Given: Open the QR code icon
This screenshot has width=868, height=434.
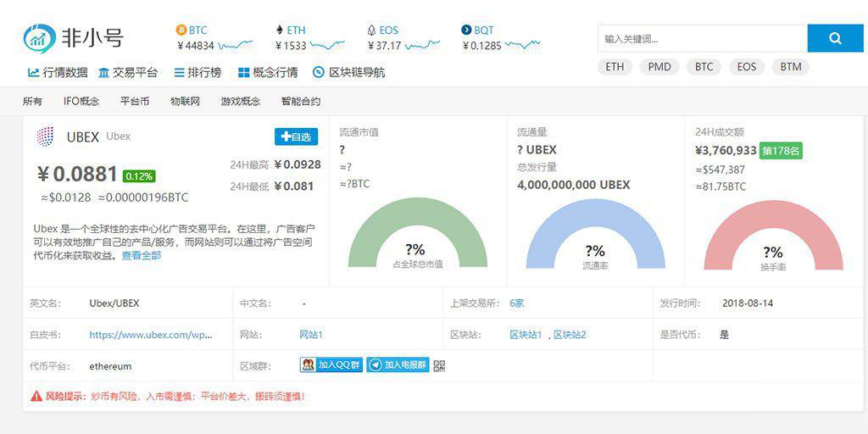Looking at the screenshot, I should pos(440,365).
